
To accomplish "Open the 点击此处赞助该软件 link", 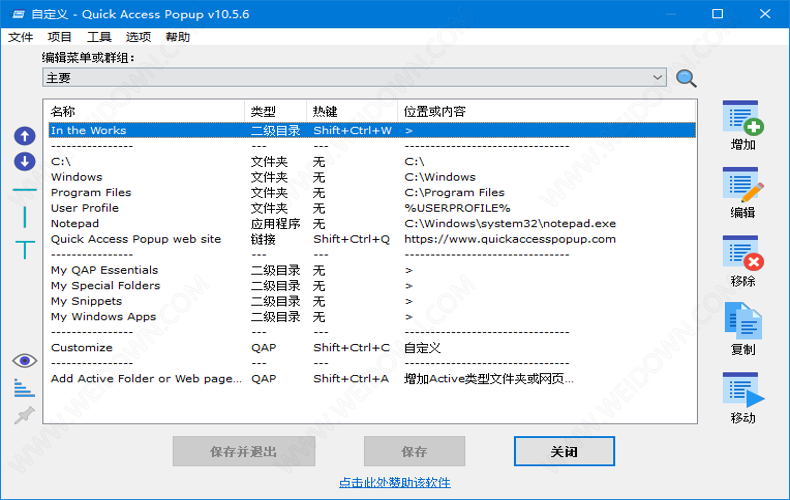I will (x=394, y=482).
